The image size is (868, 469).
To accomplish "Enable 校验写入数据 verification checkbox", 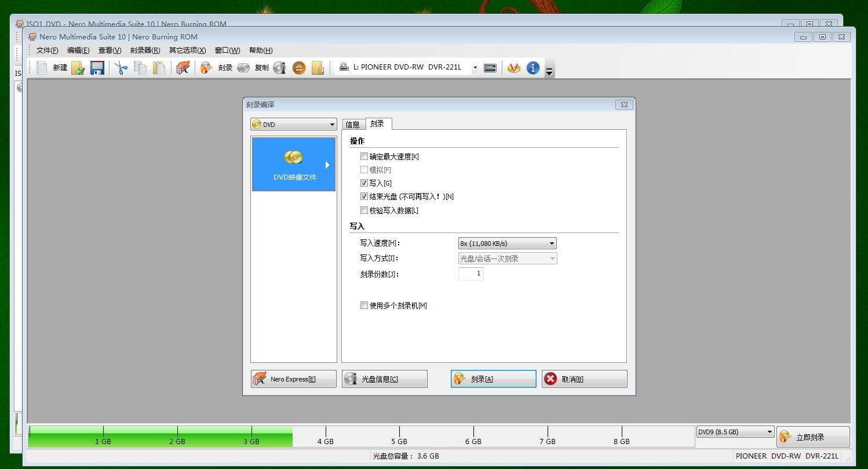I will [364, 210].
